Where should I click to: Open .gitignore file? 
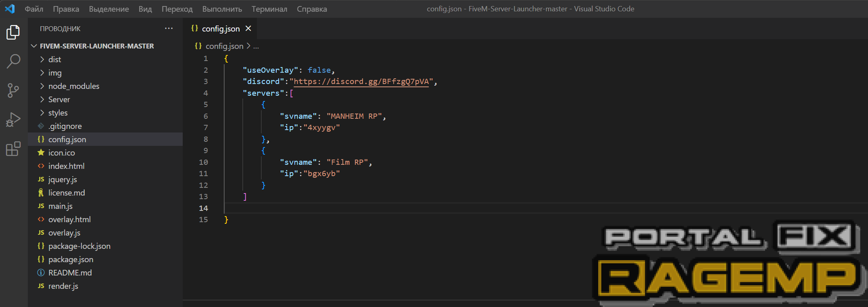[x=65, y=126]
